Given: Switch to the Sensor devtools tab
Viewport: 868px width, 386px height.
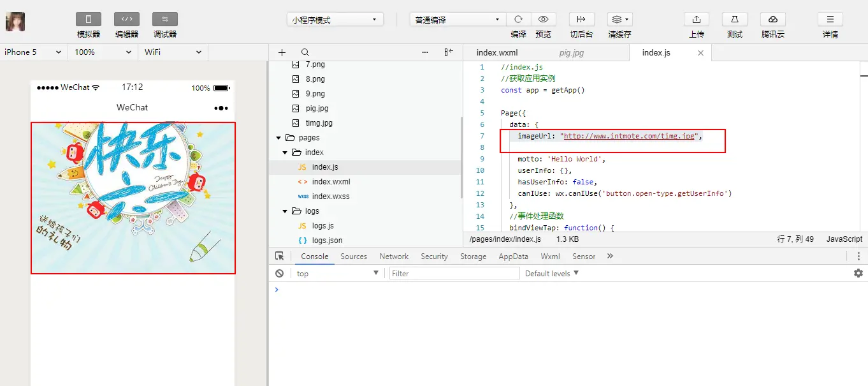Looking at the screenshot, I should 584,256.
